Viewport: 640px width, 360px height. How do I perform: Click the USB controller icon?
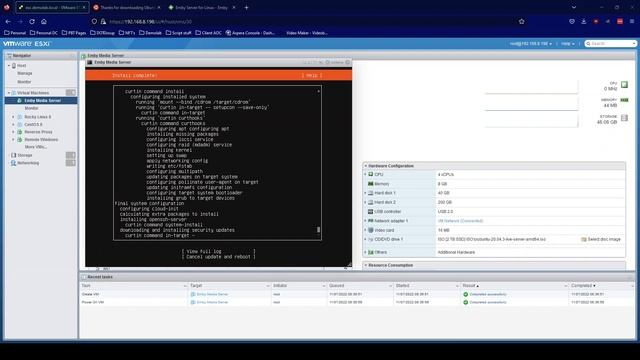click(x=371, y=211)
